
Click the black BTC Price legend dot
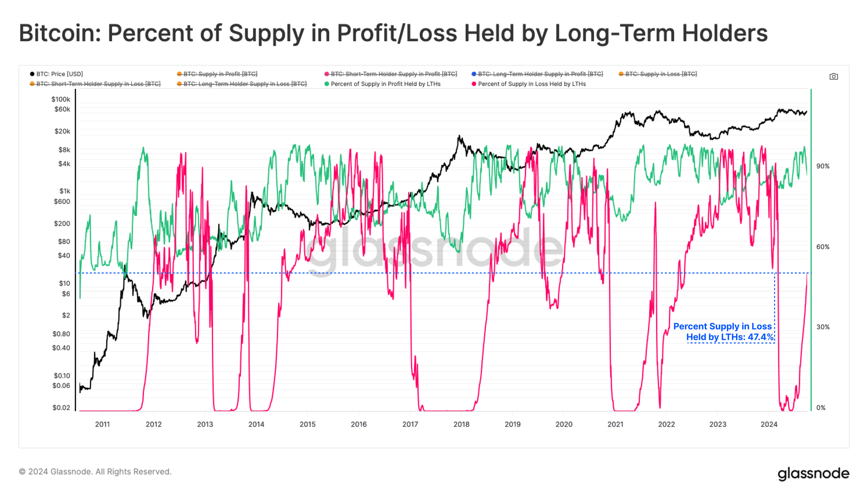click(32, 74)
